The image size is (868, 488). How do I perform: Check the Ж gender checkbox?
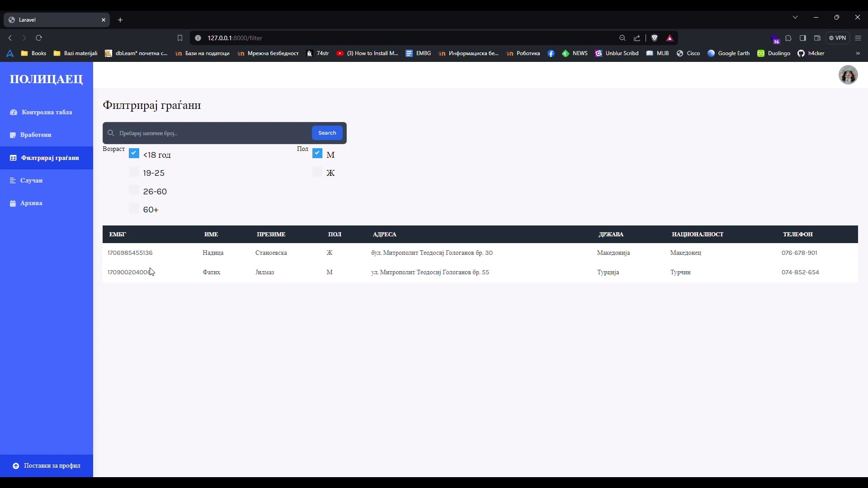coord(317,172)
